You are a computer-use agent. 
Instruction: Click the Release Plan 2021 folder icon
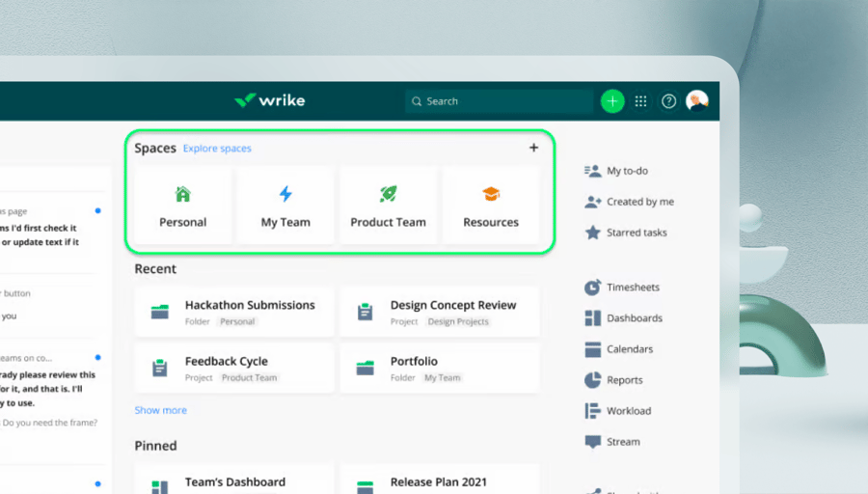pos(365,487)
